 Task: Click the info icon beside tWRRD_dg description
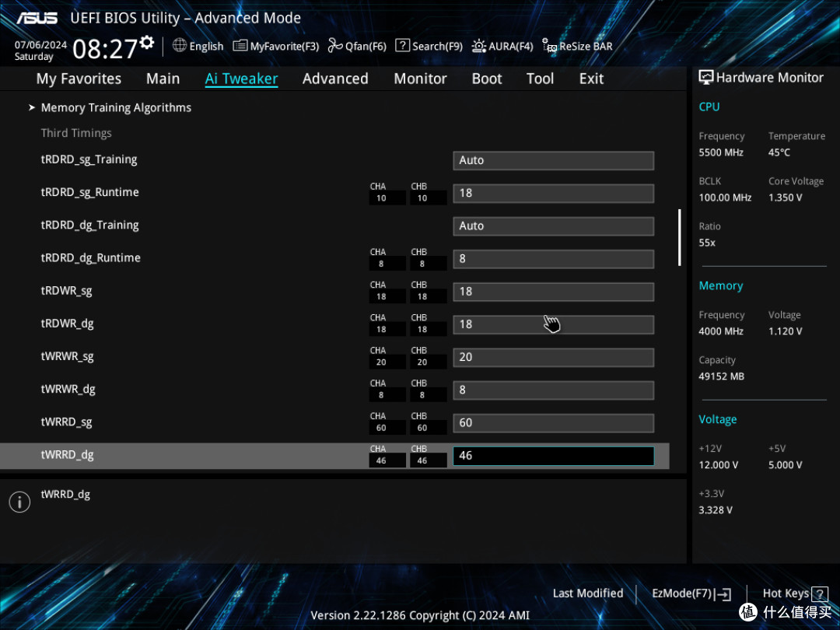coord(19,502)
